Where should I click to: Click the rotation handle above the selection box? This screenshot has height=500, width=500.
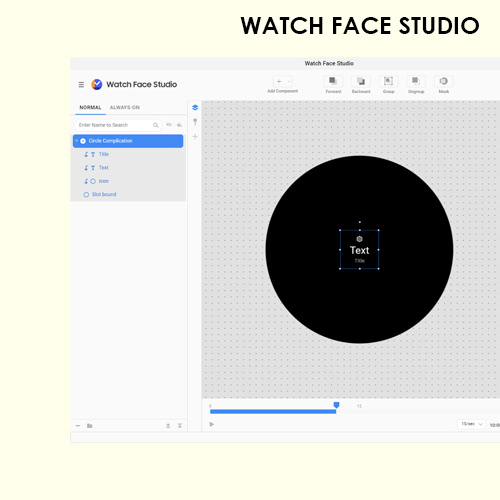(x=360, y=222)
